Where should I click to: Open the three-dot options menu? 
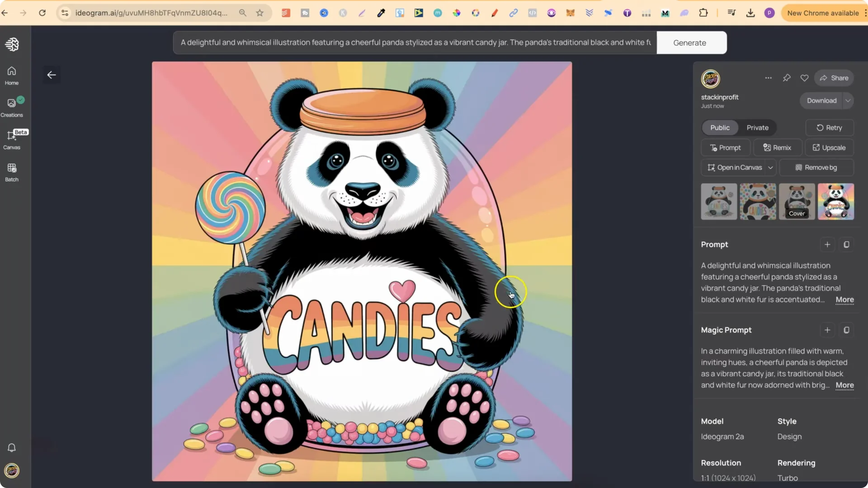click(769, 78)
